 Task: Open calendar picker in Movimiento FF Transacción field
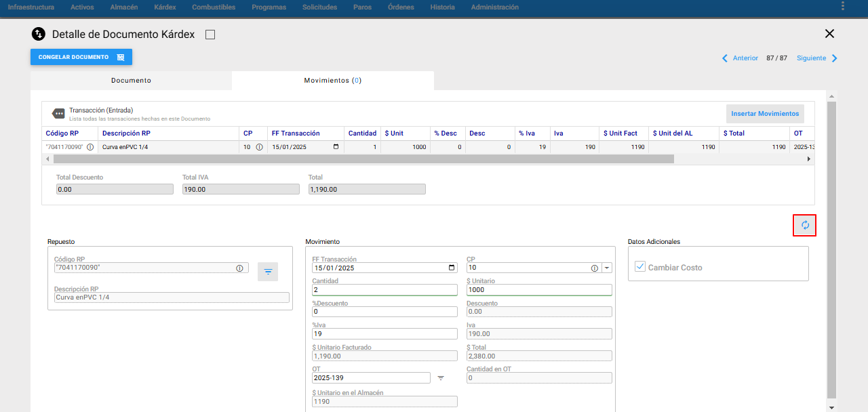click(452, 268)
